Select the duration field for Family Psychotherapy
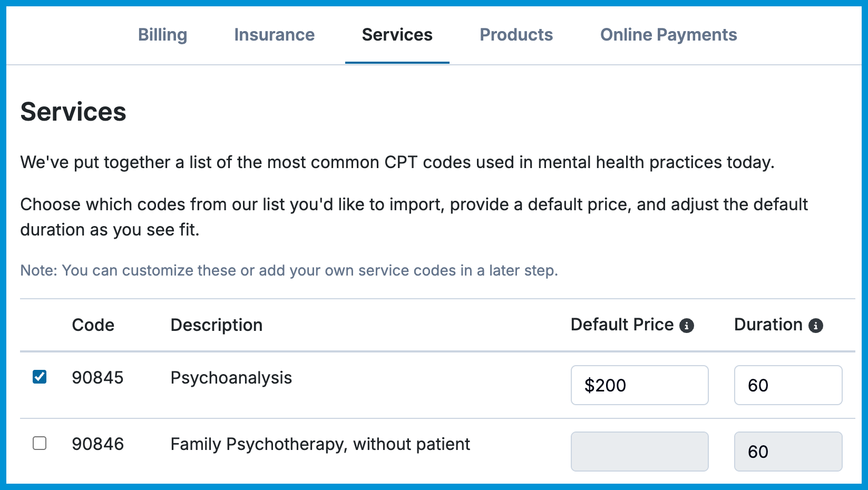This screenshot has width=868, height=490. (x=788, y=452)
